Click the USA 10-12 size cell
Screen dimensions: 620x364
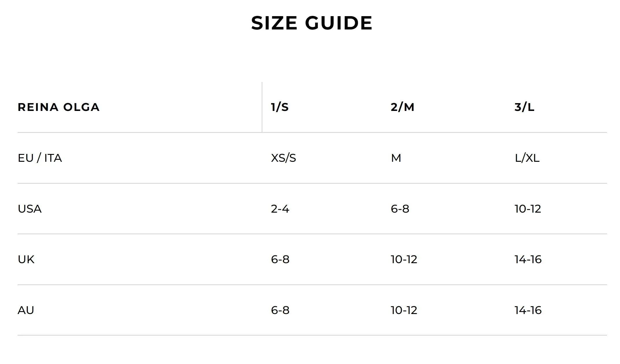pyautogui.click(x=528, y=209)
